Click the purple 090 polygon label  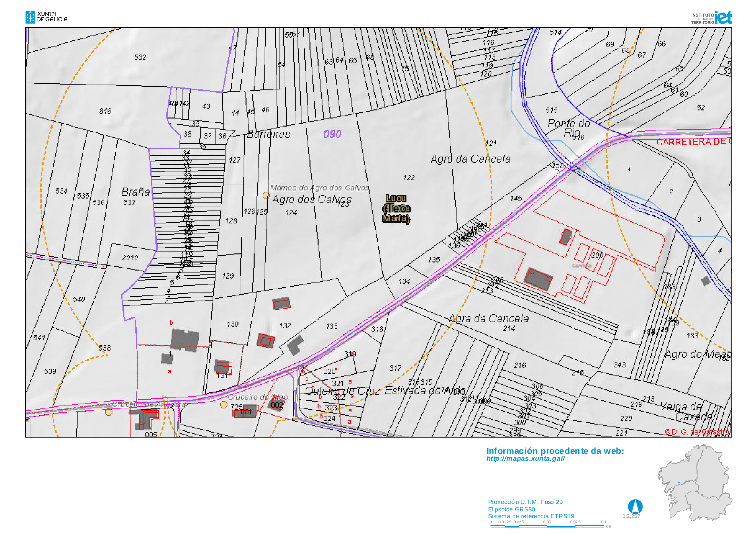(x=332, y=134)
